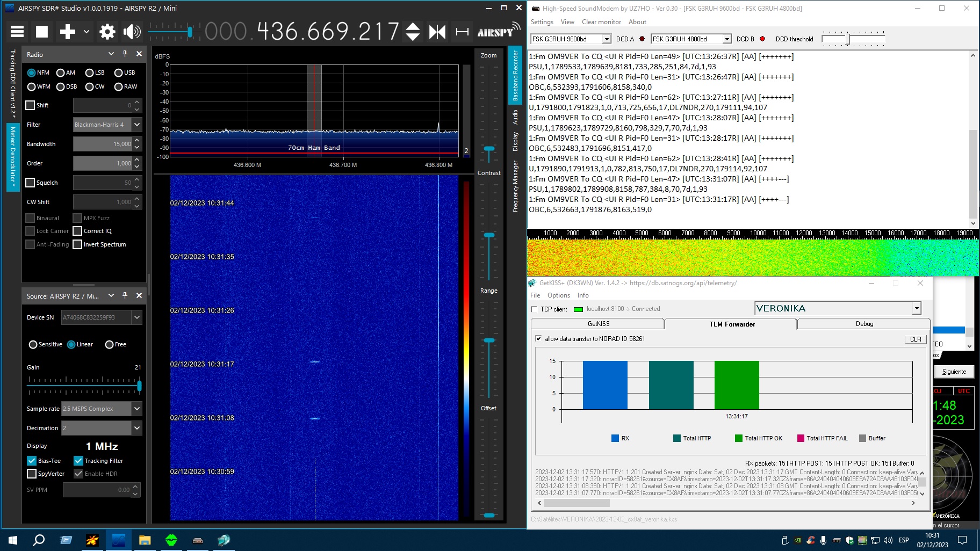Viewport: 980px width, 551px height.
Task: Toggle the Correct IQ checkbox
Action: pos(77,231)
